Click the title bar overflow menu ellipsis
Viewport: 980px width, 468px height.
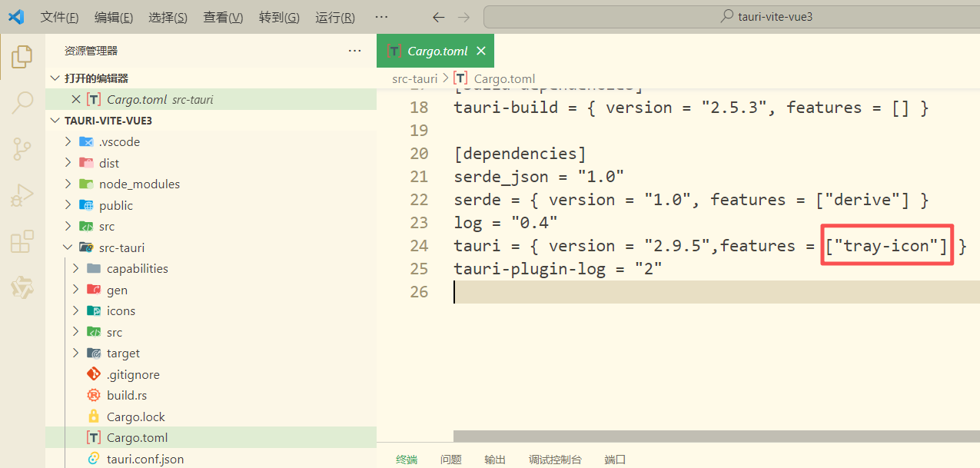pos(381,17)
